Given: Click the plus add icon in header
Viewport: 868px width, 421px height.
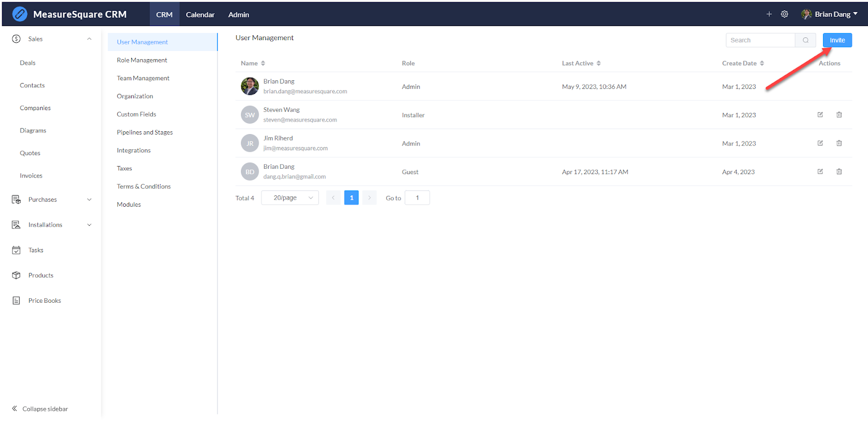Looking at the screenshot, I should 769,14.
